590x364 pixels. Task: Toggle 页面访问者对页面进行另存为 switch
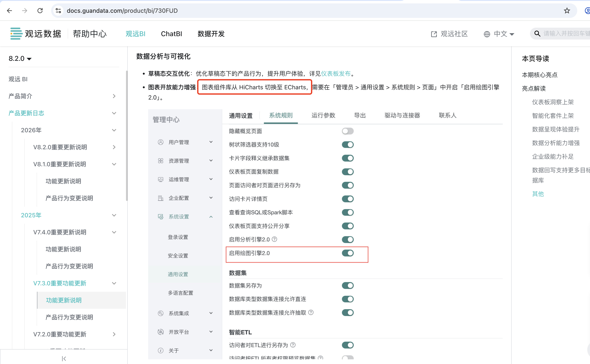(348, 185)
